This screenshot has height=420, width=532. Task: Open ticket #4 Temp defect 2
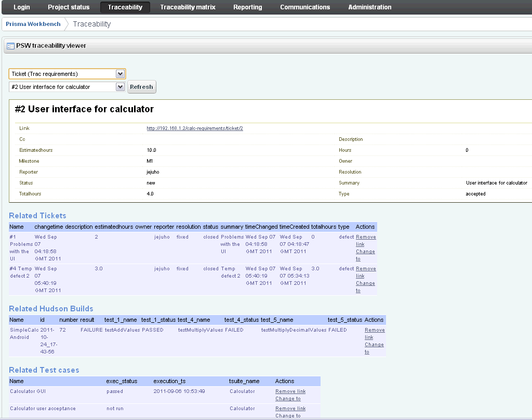[x=20, y=272]
